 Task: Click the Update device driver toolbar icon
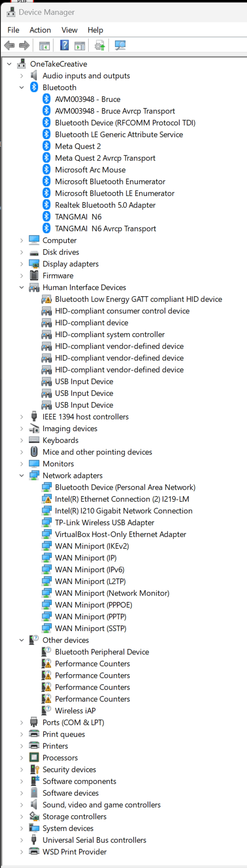[x=100, y=45]
